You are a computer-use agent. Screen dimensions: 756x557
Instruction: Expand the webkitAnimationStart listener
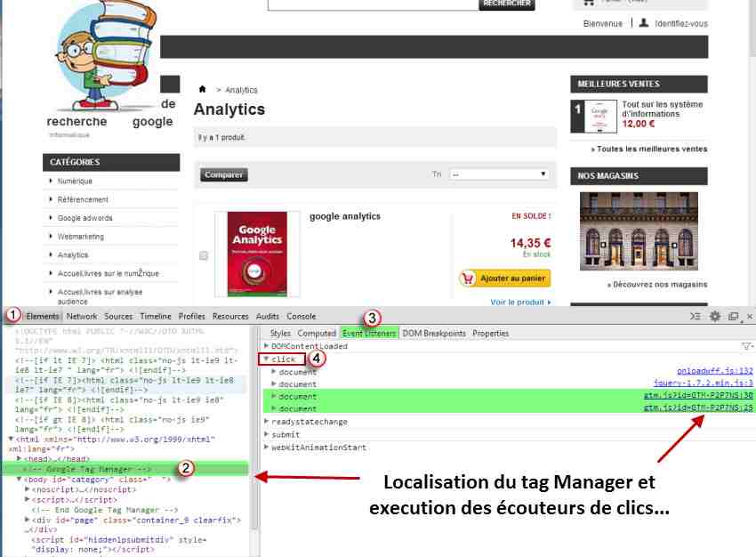(x=266, y=448)
